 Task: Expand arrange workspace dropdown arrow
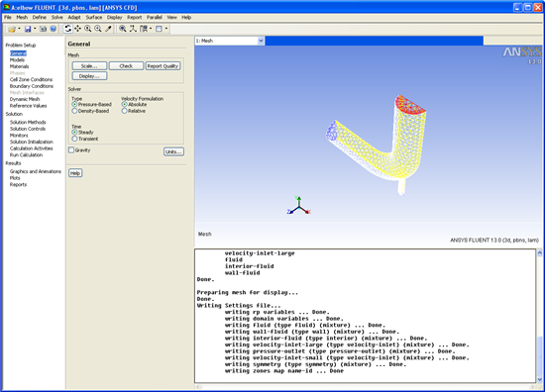tap(151, 29)
